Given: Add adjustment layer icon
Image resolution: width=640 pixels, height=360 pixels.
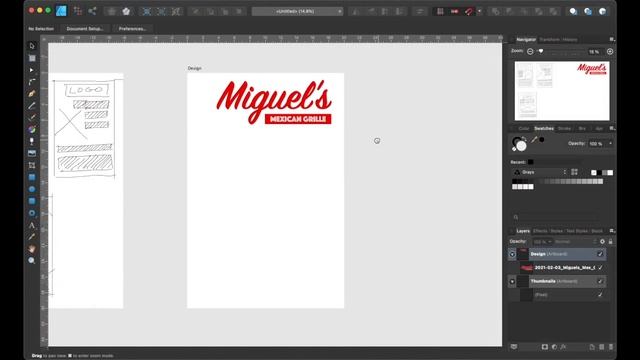Looking at the screenshot, I should click(x=554, y=347).
